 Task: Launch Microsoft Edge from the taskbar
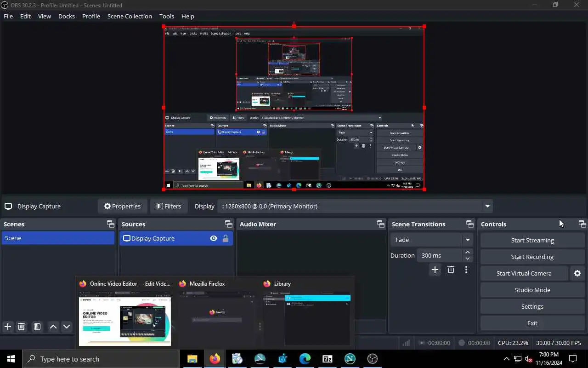(305, 359)
